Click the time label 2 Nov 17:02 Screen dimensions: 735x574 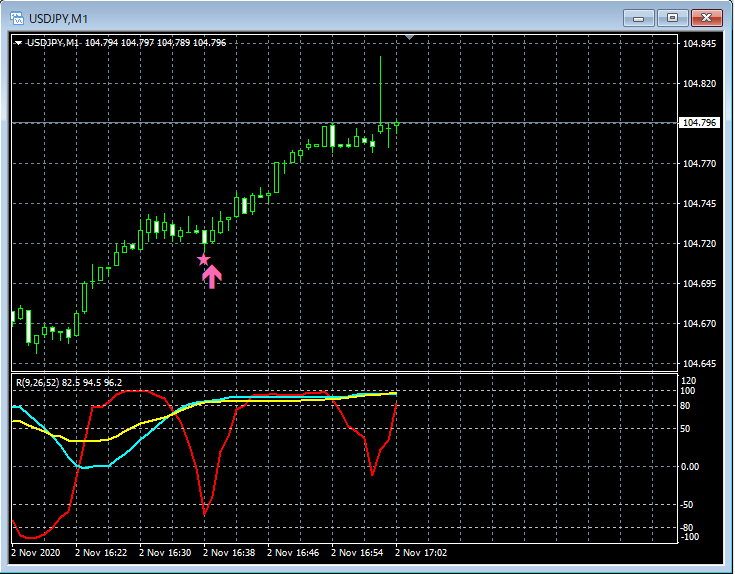pos(421,552)
